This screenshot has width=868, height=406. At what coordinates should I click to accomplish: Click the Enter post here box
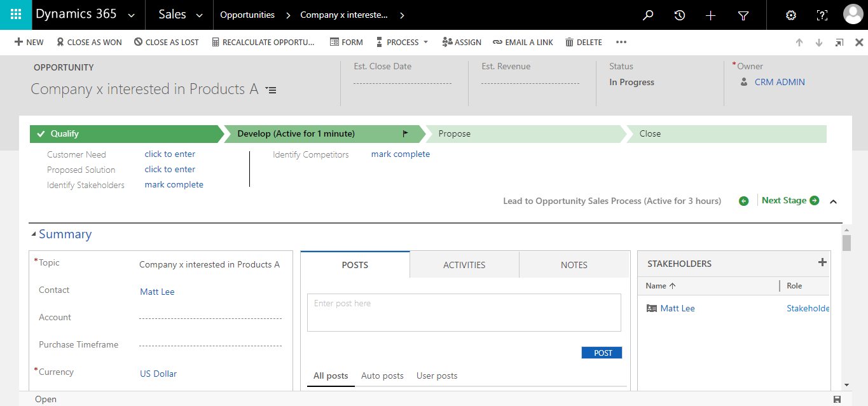464,313
